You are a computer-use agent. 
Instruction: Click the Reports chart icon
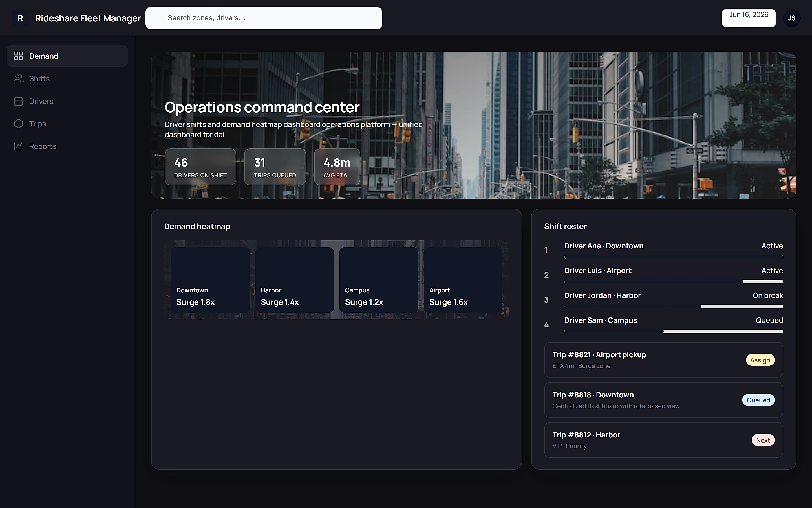tap(18, 146)
